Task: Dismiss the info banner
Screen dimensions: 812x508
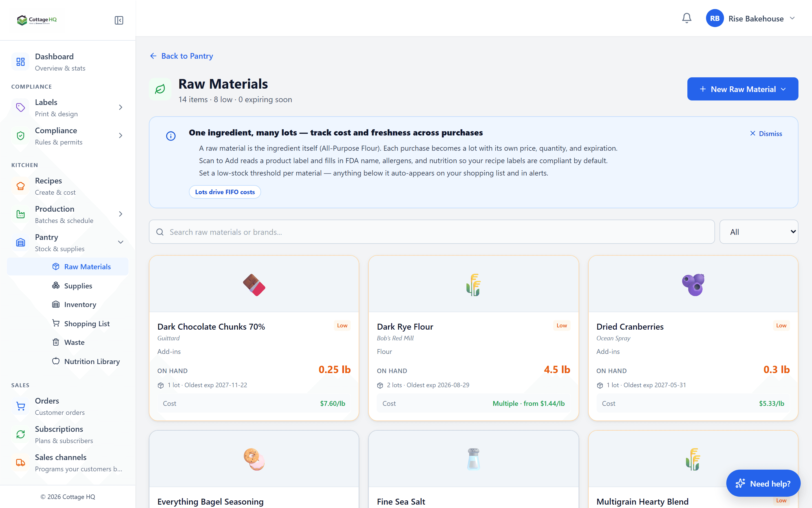Action: point(766,134)
